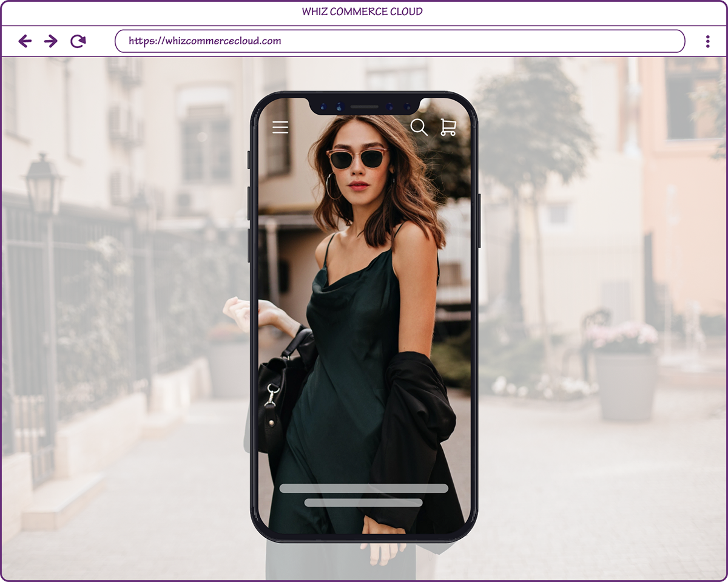Click the longer gray placeholder bar
Viewport: 728px width, 582px height.
pyautogui.click(x=363, y=489)
